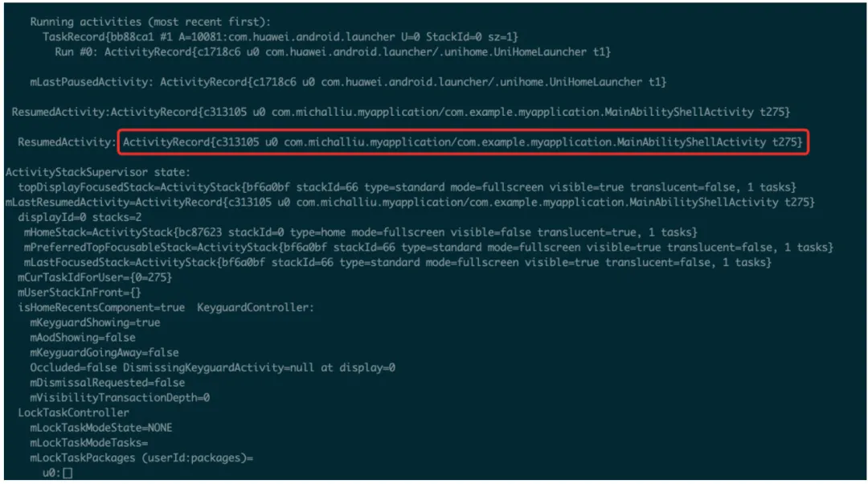This screenshot has height=484, width=868.
Task: Click the mLastResumedActivity line
Action: pos(410,202)
